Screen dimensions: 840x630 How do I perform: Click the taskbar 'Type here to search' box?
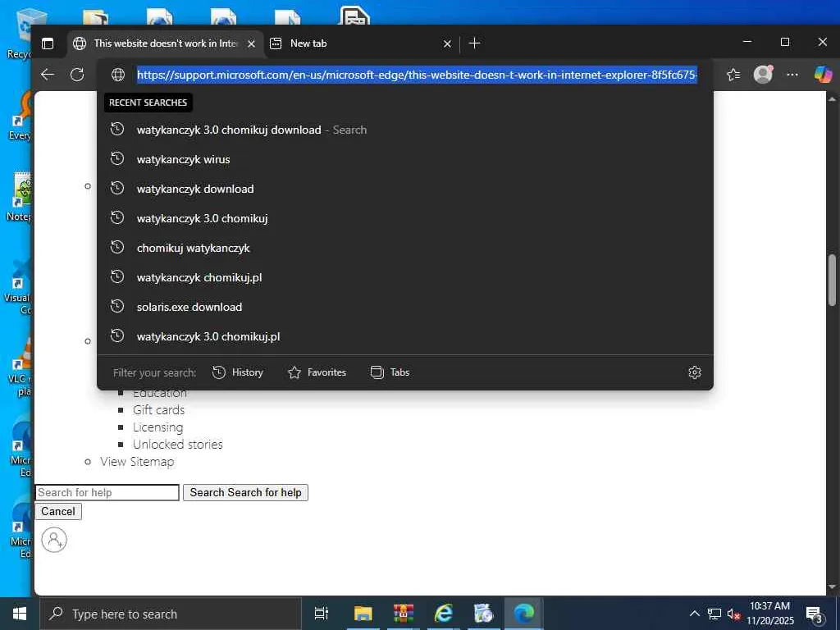[x=171, y=614]
